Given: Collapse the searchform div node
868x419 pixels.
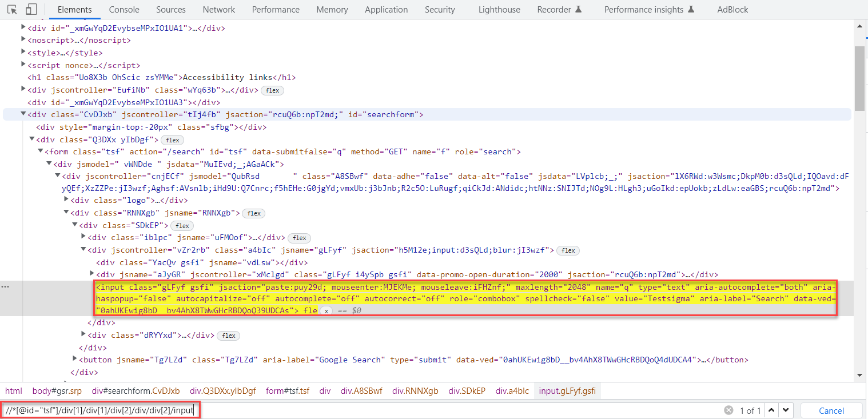Looking at the screenshot, I should 23,114.
